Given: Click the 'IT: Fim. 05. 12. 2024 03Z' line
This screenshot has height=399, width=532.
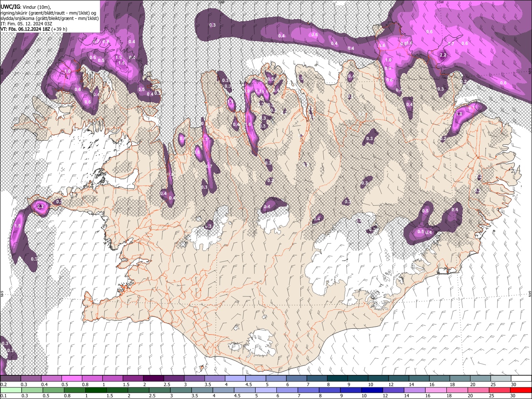Looking at the screenshot, I should pyautogui.click(x=27, y=24).
